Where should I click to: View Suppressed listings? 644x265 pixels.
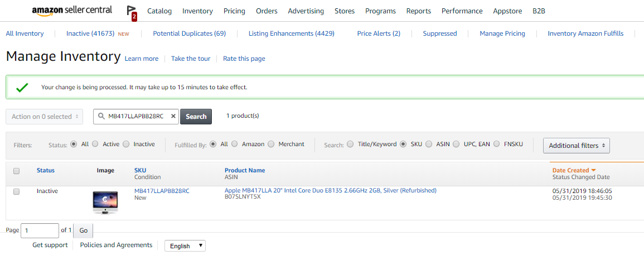(x=440, y=33)
